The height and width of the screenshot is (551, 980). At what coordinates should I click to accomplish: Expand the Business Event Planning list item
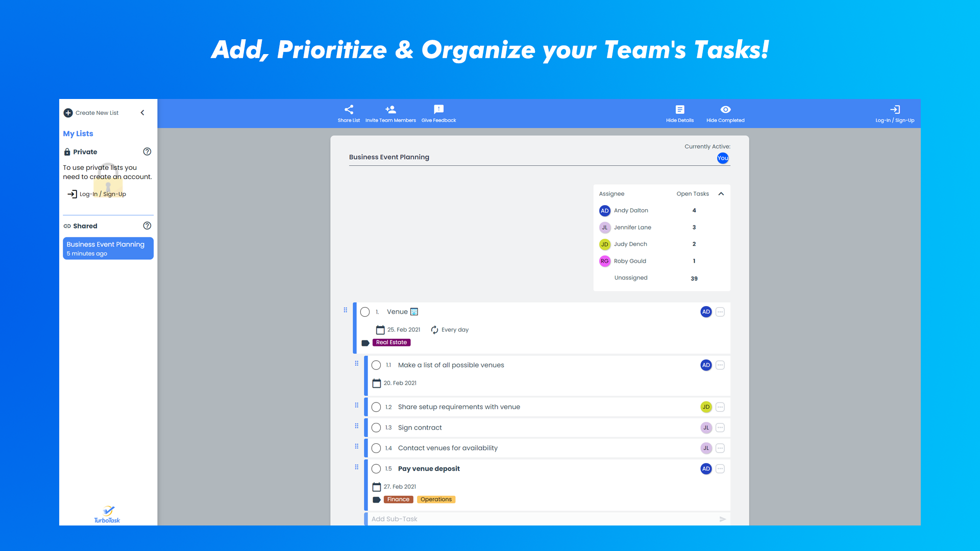pos(107,247)
